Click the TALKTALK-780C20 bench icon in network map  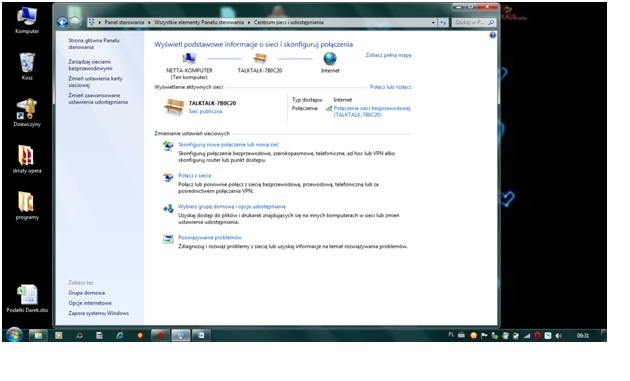pyautogui.click(x=260, y=59)
